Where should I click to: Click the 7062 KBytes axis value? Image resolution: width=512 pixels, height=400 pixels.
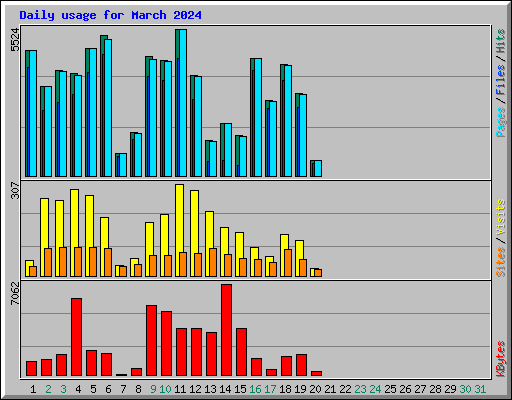pyautogui.click(x=16, y=293)
